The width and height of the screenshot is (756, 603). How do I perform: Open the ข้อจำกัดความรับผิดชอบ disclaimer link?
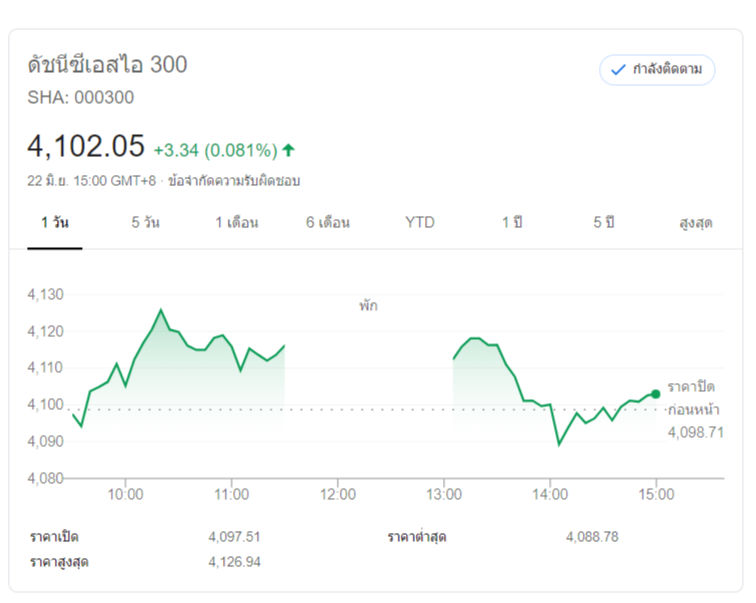click(234, 181)
